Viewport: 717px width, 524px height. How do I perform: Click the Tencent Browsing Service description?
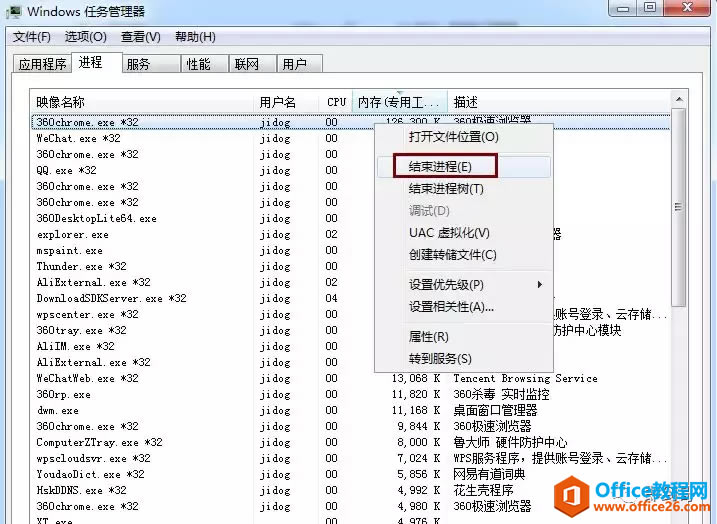(525, 378)
